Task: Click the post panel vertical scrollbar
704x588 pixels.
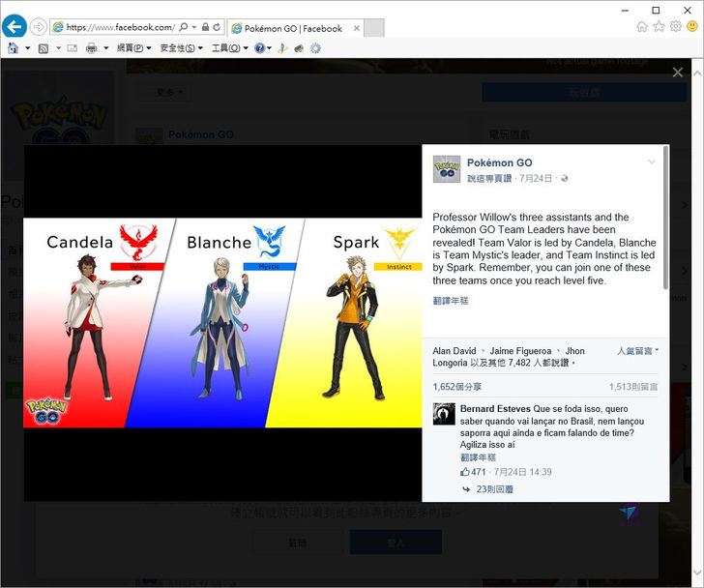Action: coord(664,222)
